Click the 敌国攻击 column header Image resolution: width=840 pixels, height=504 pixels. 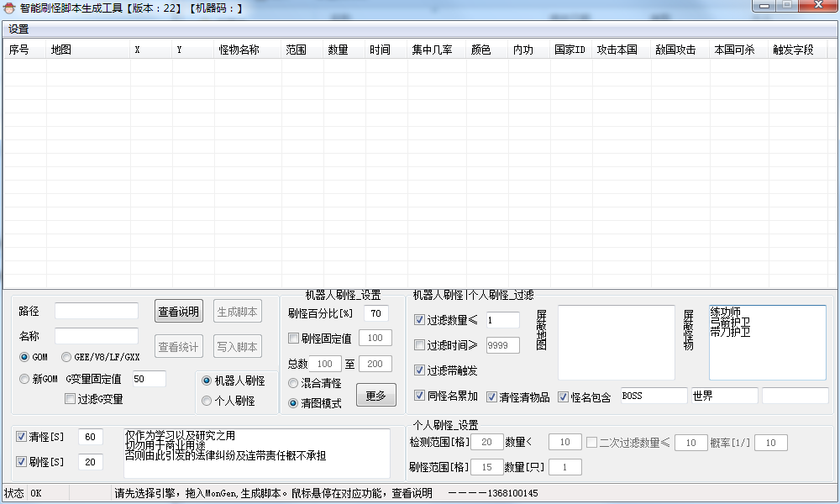[680, 50]
